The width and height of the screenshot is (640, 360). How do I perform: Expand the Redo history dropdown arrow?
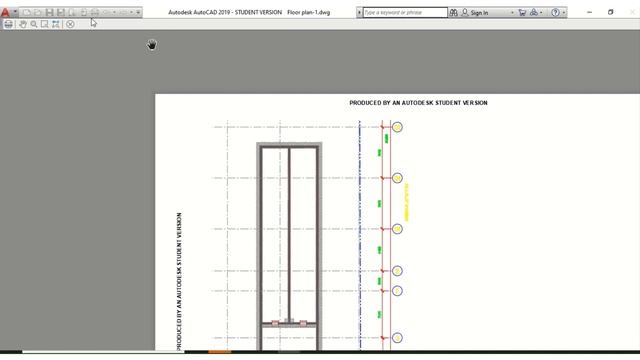coord(131,13)
